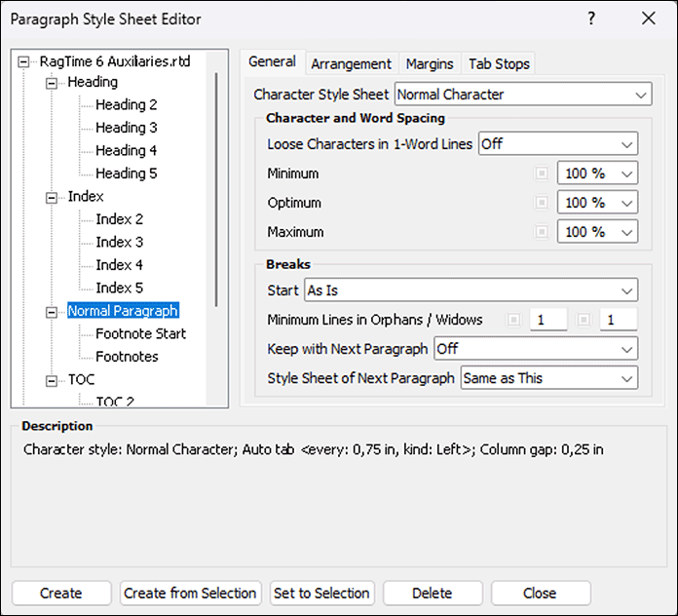Open the Character Style Sheet dropdown

tap(523, 95)
